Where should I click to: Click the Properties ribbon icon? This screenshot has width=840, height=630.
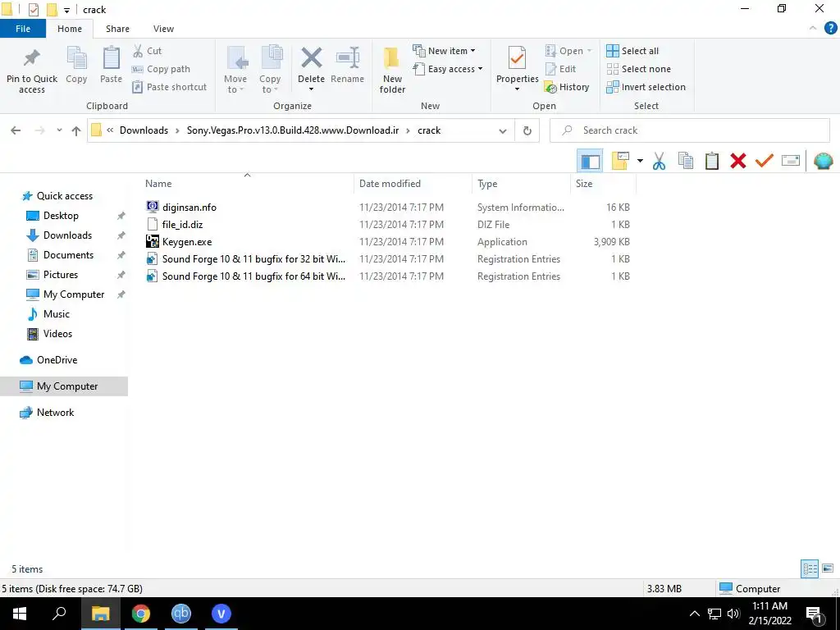tap(517, 58)
